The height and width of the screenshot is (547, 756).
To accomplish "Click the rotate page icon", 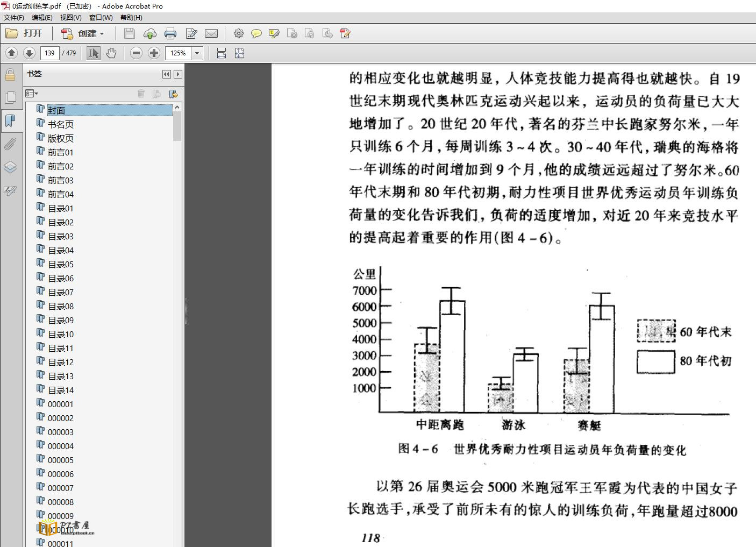I will coord(309,34).
